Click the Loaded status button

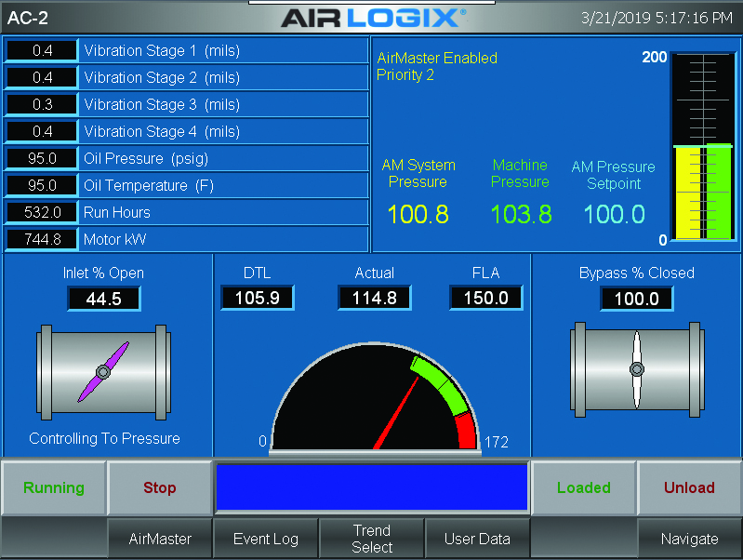584,487
